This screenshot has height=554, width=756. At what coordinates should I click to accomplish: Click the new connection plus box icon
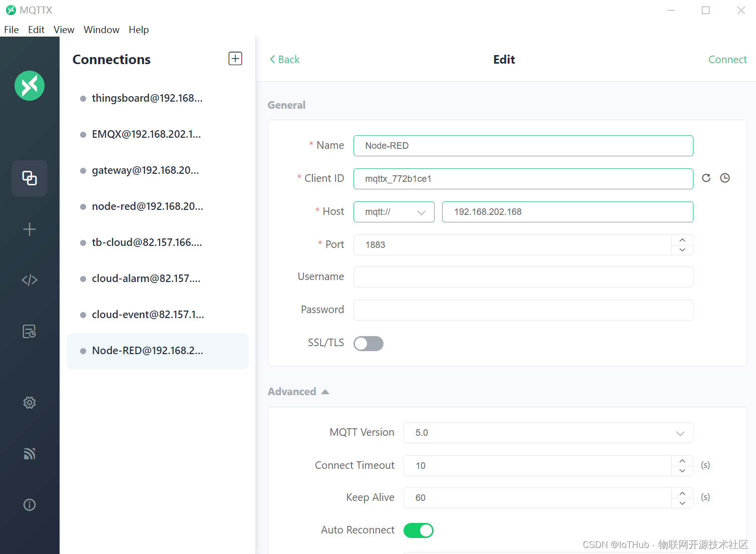[235, 59]
